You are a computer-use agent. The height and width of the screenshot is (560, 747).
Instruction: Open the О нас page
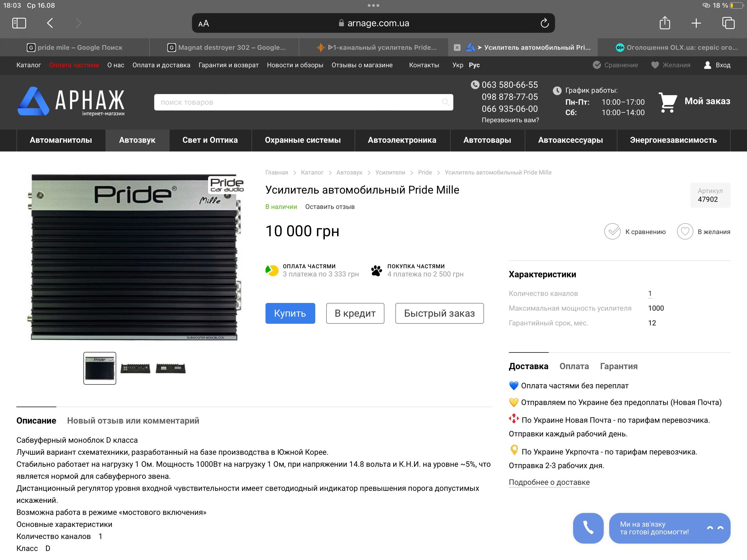click(116, 65)
